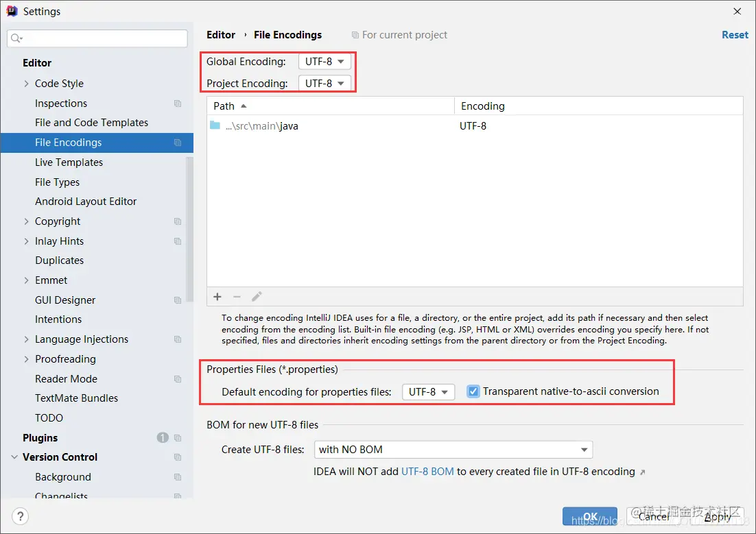Viewport: 756px width, 534px height.
Task: Click Editor in the breadcrumb
Action: (x=221, y=35)
